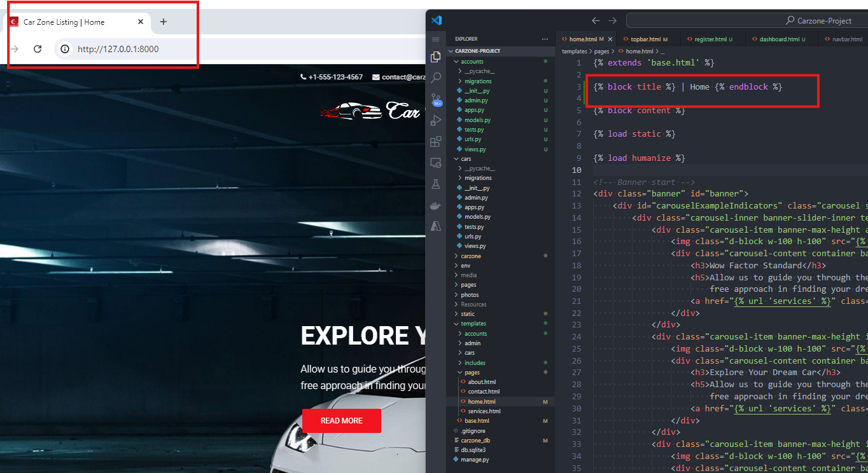
Task: Open the Search view in activity bar
Action: [x=436, y=78]
